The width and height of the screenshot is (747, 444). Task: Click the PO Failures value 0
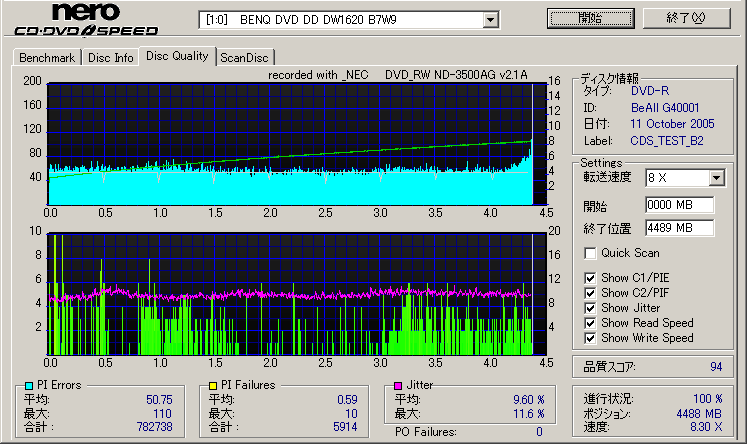pyautogui.click(x=539, y=432)
